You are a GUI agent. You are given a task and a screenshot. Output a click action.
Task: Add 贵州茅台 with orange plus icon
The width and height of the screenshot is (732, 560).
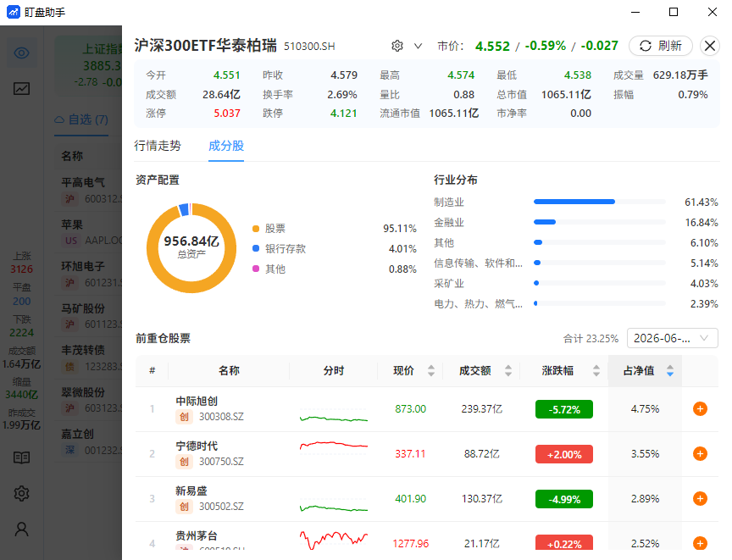pyautogui.click(x=700, y=543)
